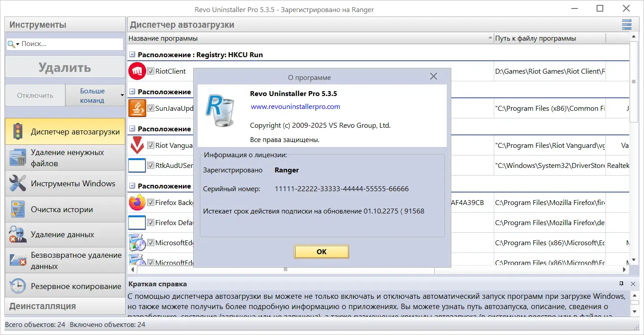Click the RiotClient fist icon
This screenshot has width=644, height=335.
click(137, 71)
